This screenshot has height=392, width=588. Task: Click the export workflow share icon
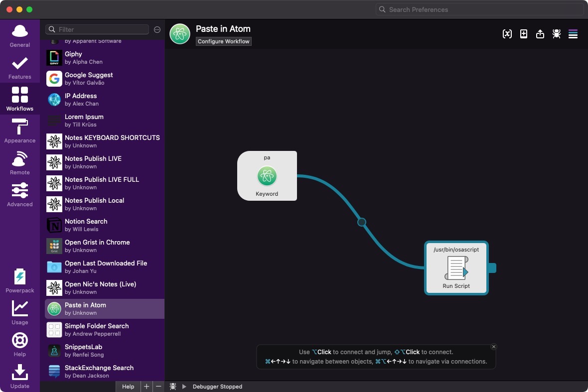coord(540,34)
